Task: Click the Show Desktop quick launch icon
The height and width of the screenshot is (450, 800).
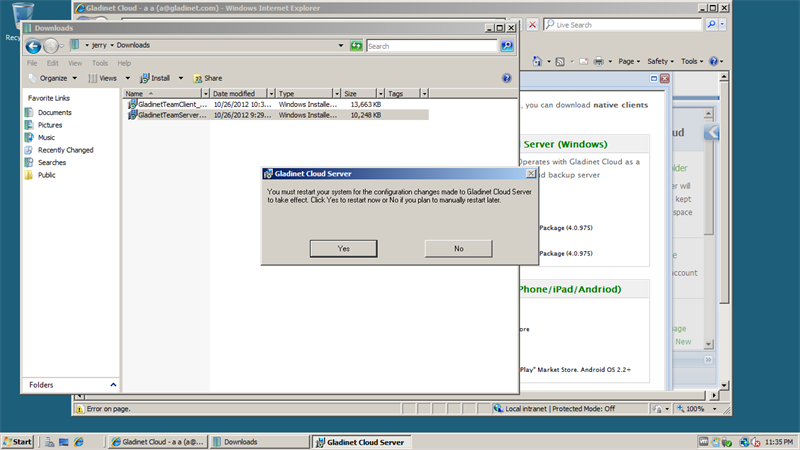Action: coord(64,442)
